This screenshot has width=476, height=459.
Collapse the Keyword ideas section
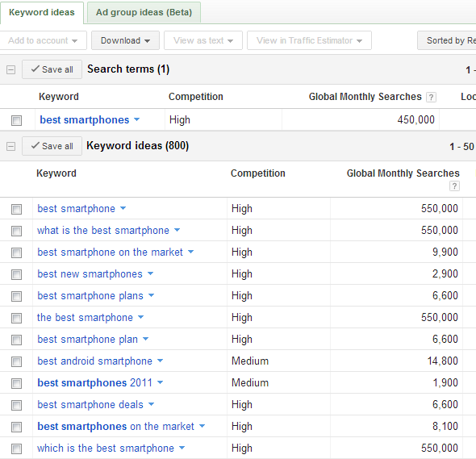(11, 146)
